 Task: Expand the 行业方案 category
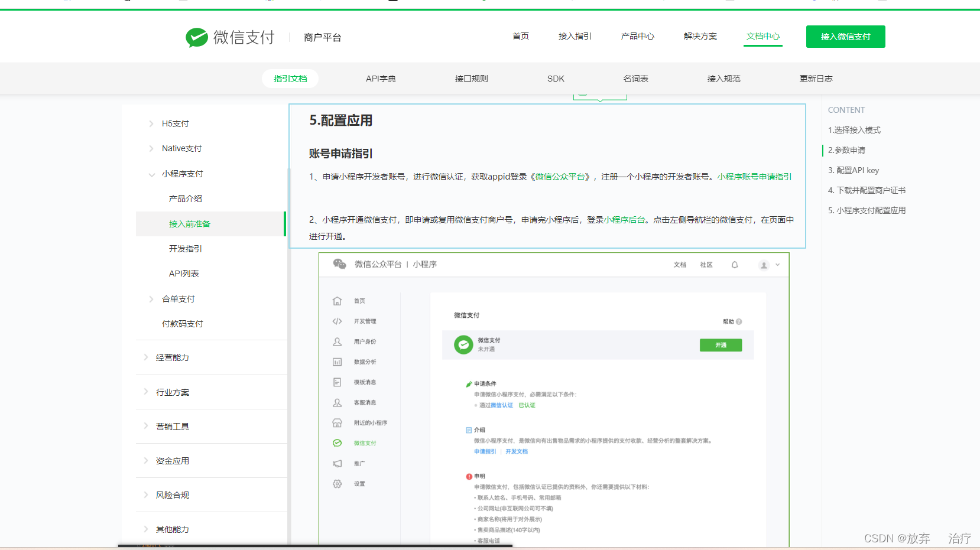[x=145, y=392]
